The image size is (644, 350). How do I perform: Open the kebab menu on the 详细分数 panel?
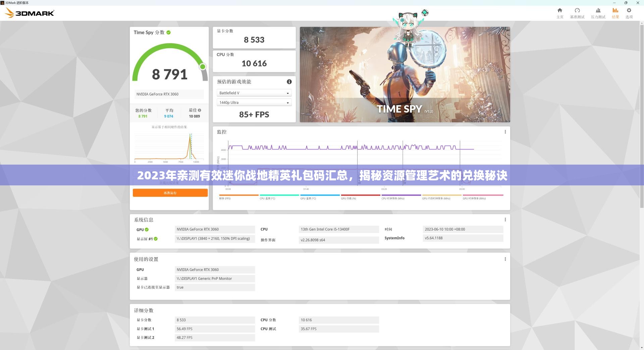pos(505,310)
